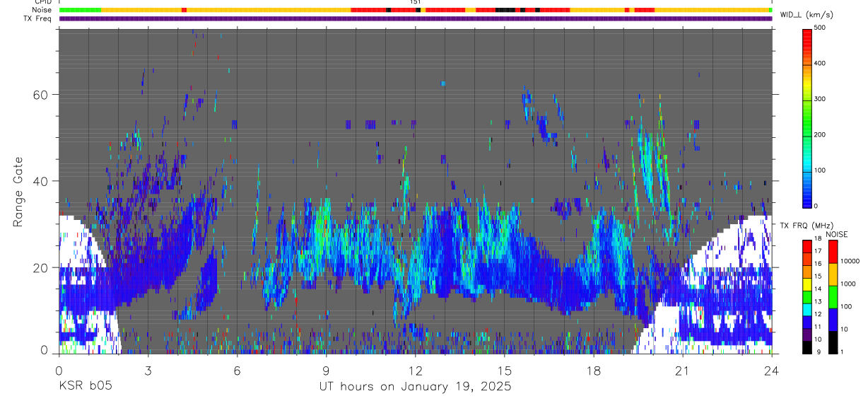Click the Noise indicator strip above the plot
868x401 pixels.
pyautogui.click(x=416, y=10)
